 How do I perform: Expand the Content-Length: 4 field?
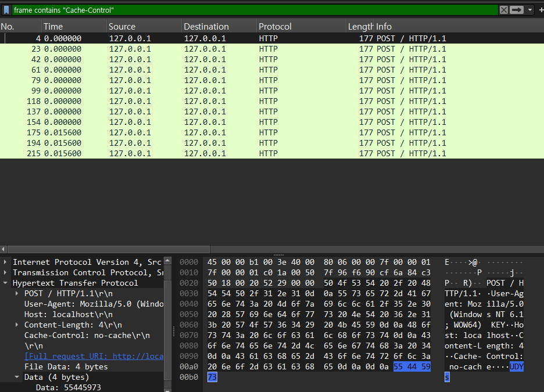click(17, 325)
